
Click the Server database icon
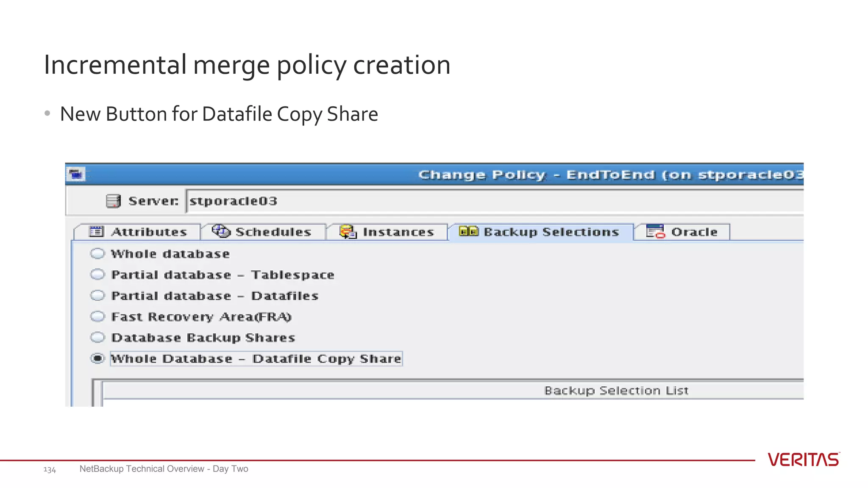click(113, 201)
